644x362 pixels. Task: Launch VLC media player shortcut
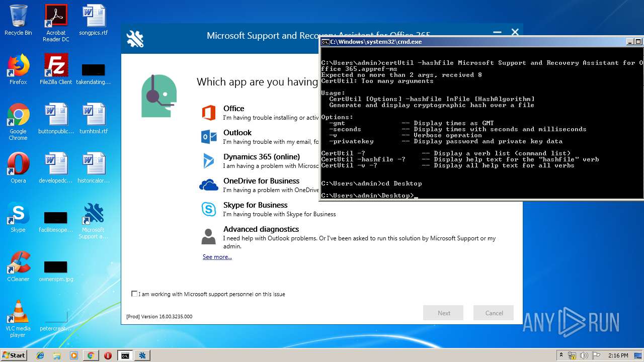[18, 319]
